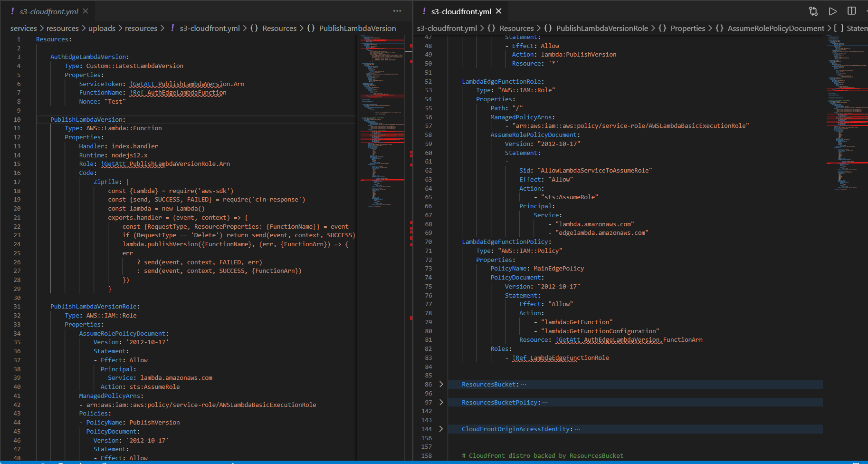Click the LambdaEdgeFunctionRole key on line 52
The height and width of the screenshot is (464, 868).
pos(501,82)
